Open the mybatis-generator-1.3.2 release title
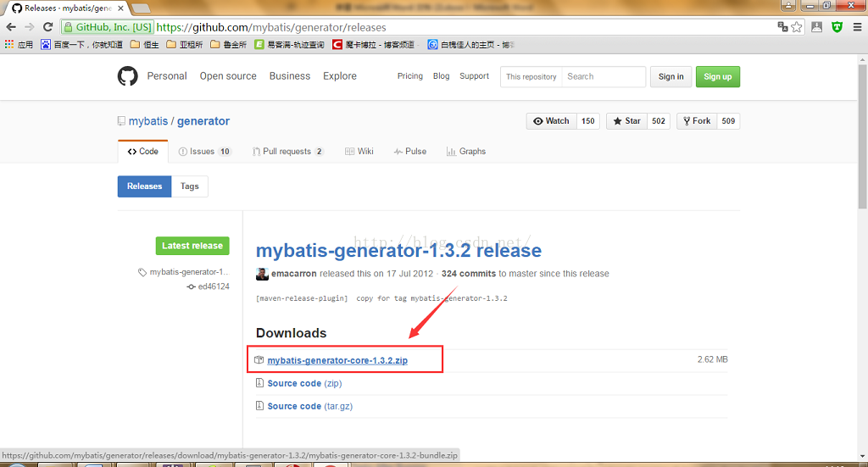This screenshot has width=868, height=467. (x=398, y=251)
